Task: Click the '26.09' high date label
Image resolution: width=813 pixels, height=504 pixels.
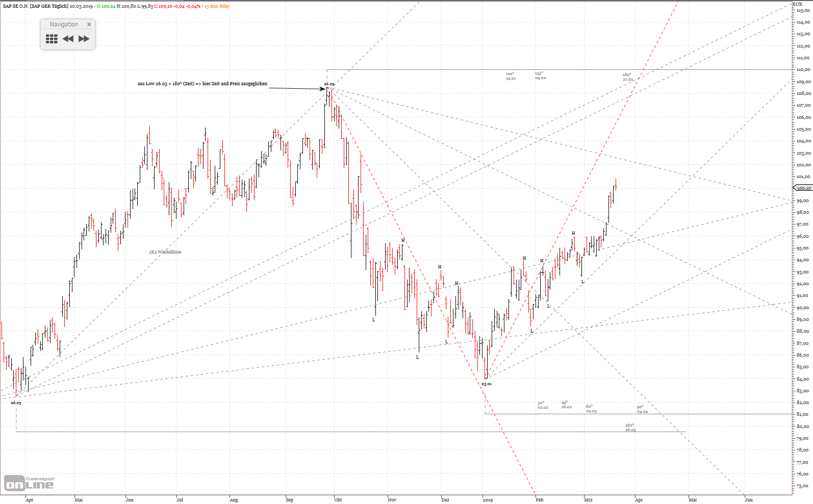Action: (x=329, y=84)
